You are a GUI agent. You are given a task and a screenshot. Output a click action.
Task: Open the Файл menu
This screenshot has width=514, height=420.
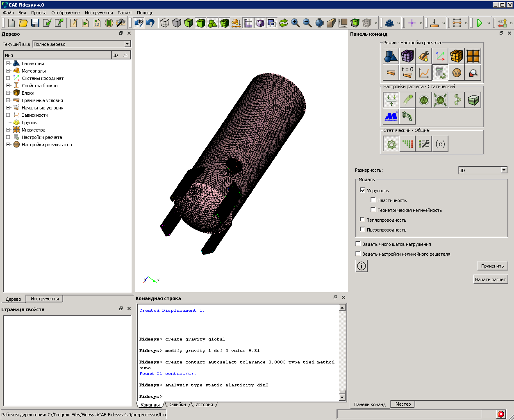tap(8, 13)
